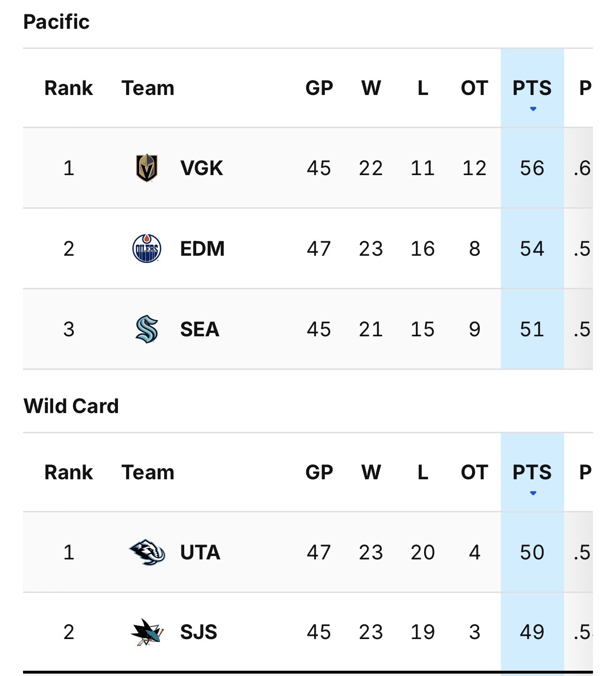Click the Seattle Kraken logo
Image resolution: width=616 pixels, height=676 pixels.
pos(147,329)
